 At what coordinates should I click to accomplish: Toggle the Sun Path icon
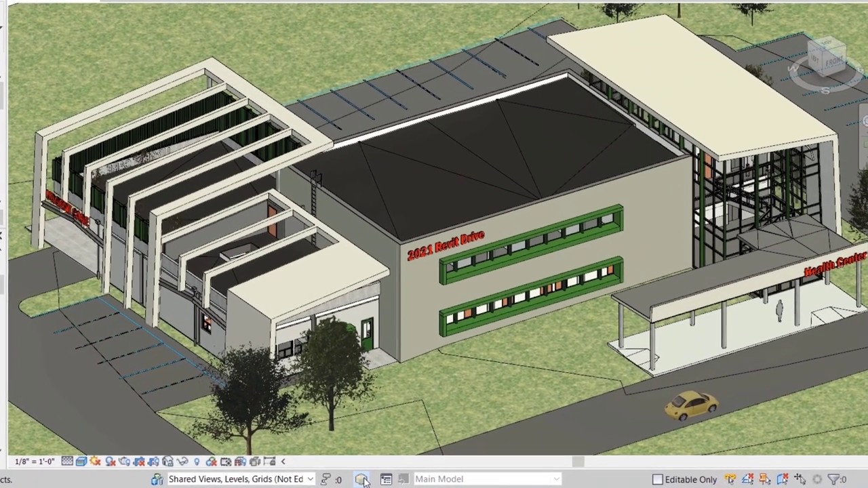tap(95, 462)
